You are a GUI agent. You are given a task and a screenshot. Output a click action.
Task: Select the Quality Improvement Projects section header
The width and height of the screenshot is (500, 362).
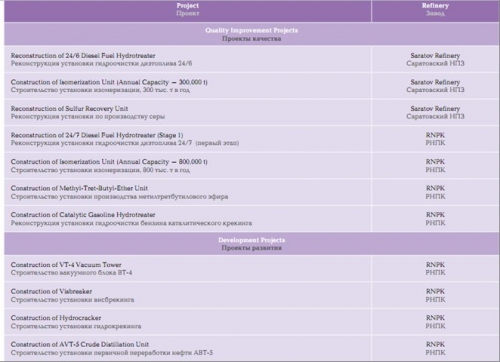[252, 34]
